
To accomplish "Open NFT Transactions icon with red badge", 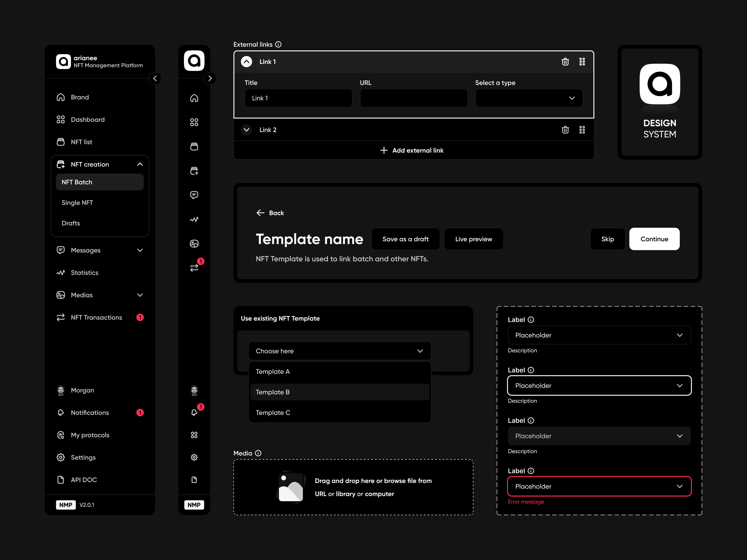I will [194, 268].
